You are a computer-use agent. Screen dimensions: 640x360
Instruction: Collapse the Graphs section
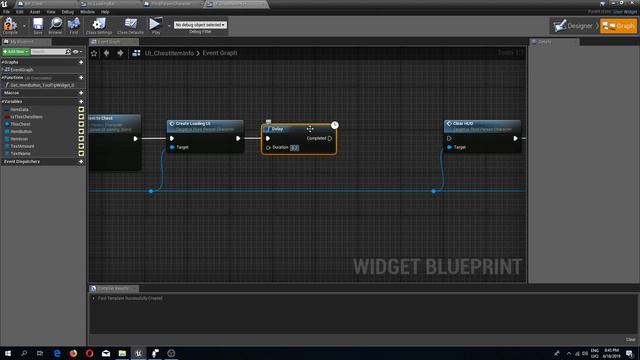(2, 62)
